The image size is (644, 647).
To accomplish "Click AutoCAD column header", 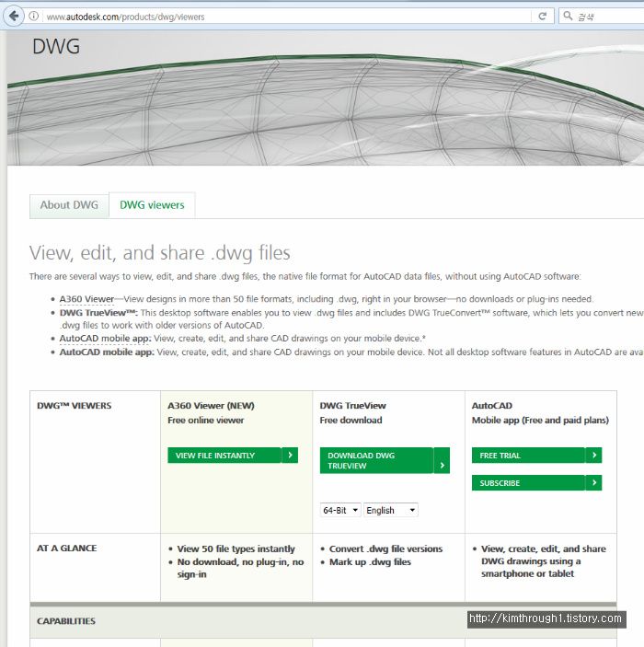I will 492,406.
